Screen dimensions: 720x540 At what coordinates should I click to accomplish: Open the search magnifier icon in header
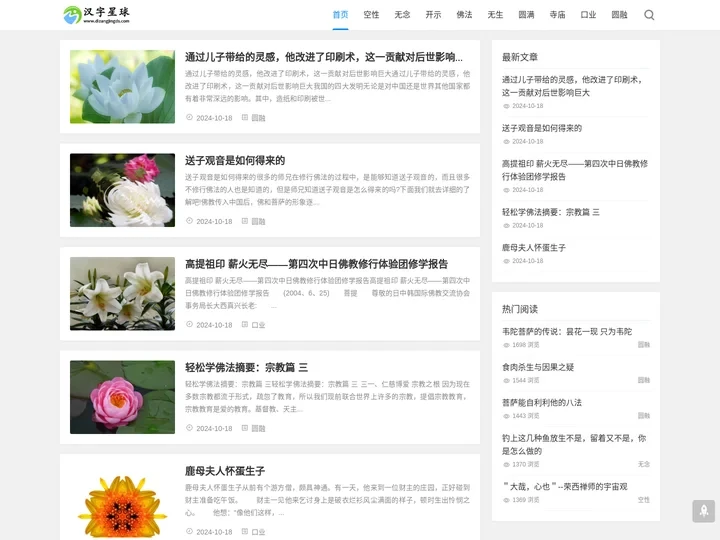[649, 15]
